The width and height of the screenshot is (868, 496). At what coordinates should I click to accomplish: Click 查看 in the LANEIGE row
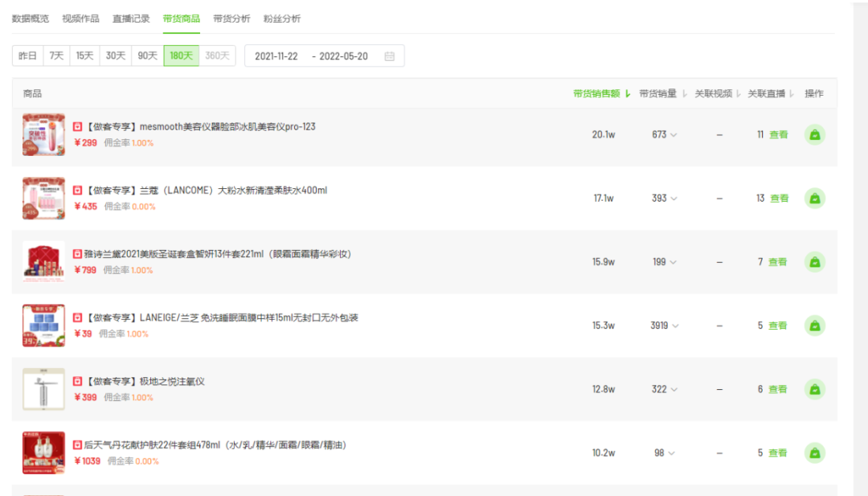(778, 326)
